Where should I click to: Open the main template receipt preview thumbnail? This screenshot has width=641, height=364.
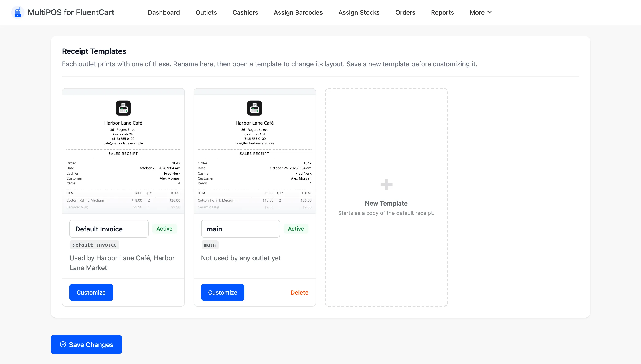(255, 151)
